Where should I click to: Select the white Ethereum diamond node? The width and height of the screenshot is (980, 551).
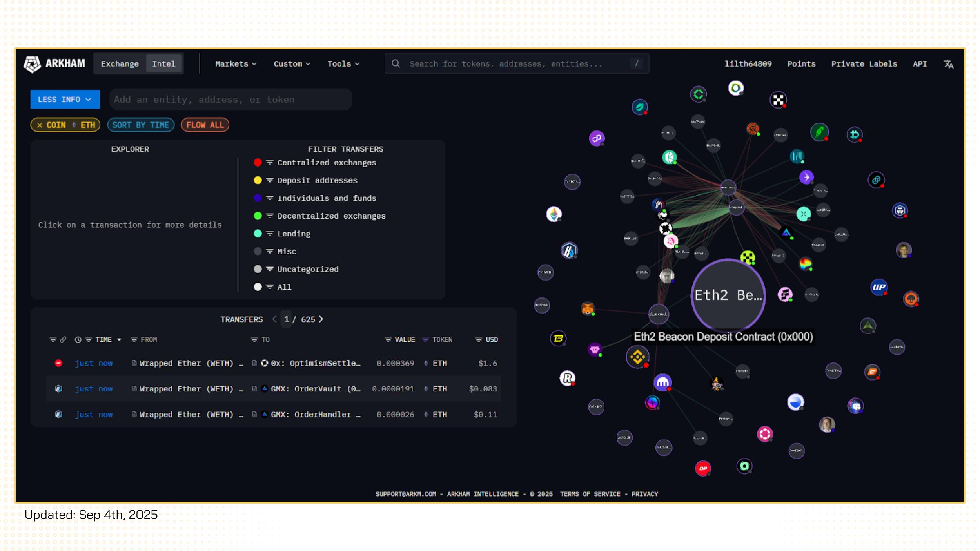pyautogui.click(x=554, y=214)
